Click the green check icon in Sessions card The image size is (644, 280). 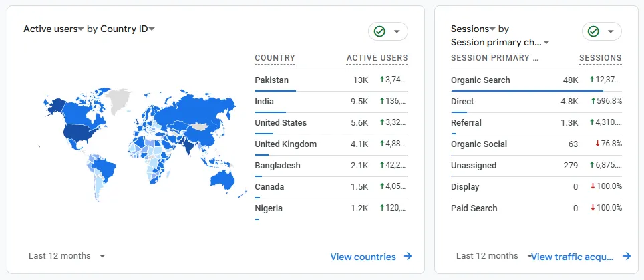pos(594,31)
